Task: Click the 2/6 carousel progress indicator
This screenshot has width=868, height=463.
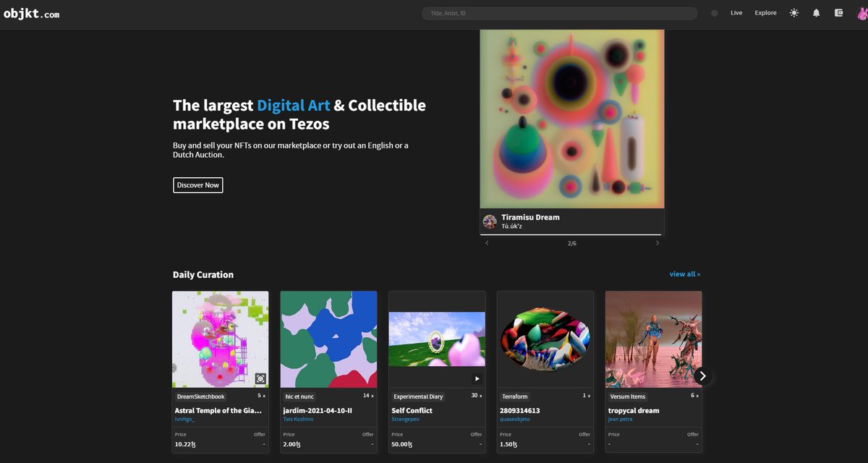Action: pos(571,243)
